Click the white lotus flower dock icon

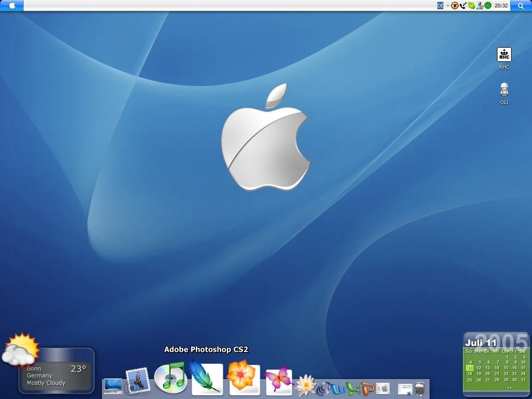coord(306,385)
